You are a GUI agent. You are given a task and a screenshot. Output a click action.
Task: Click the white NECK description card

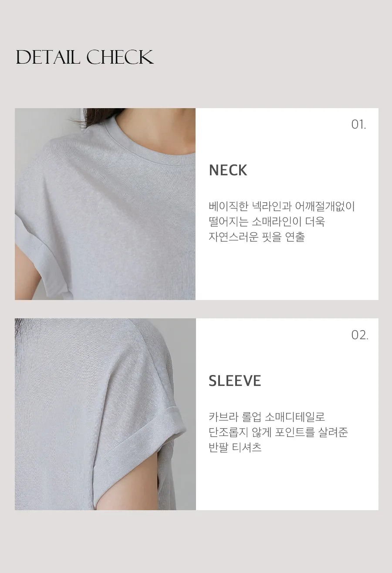point(287,204)
